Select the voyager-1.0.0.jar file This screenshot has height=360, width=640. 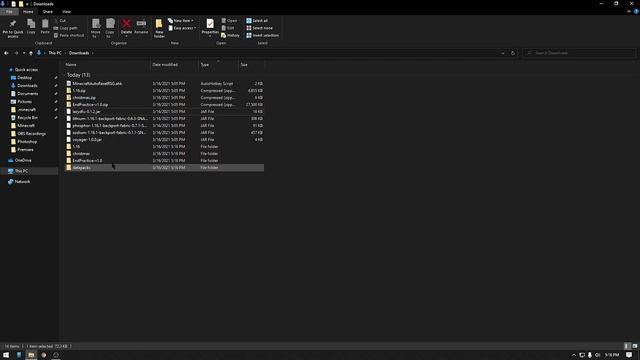tap(164, 140)
